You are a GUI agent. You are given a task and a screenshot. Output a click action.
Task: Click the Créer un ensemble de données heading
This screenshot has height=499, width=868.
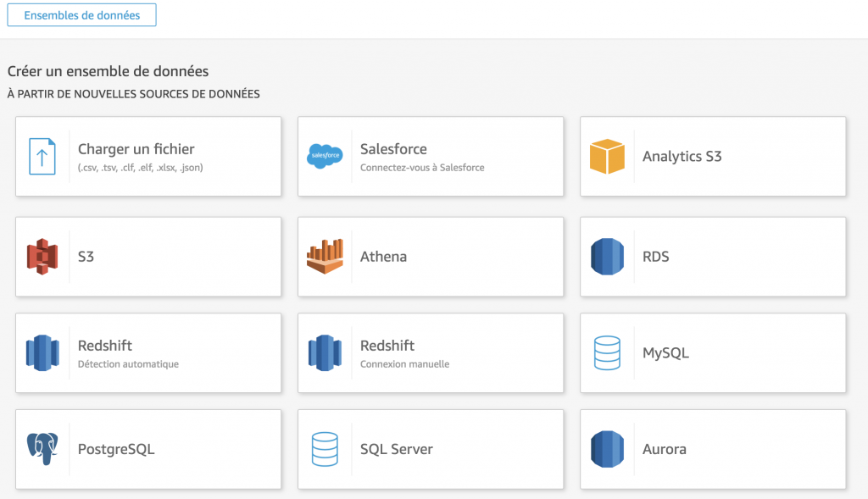coord(108,71)
